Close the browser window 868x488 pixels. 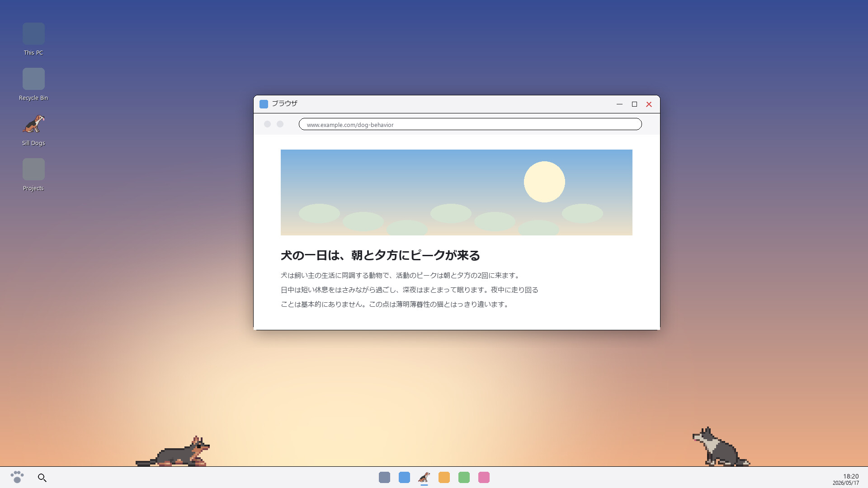click(x=649, y=104)
